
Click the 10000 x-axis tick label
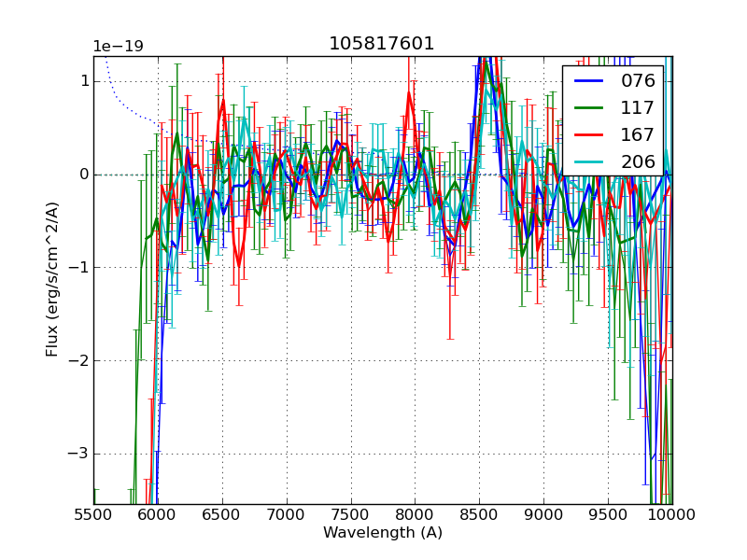click(x=672, y=514)
